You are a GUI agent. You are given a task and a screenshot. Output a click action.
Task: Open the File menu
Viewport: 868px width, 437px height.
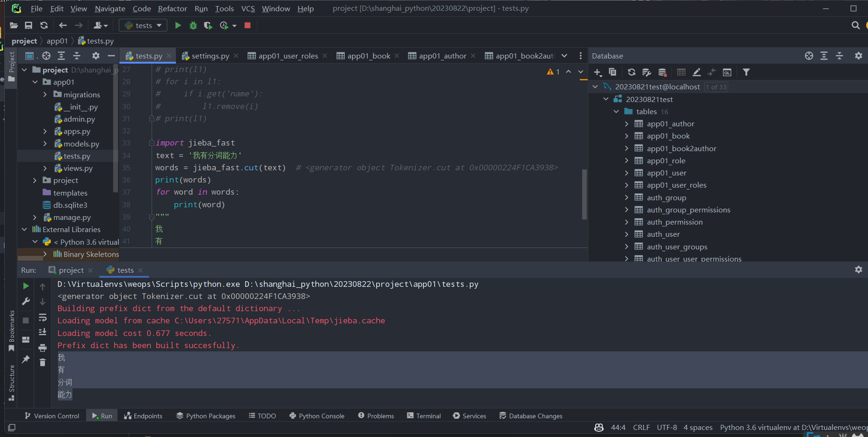pos(36,8)
